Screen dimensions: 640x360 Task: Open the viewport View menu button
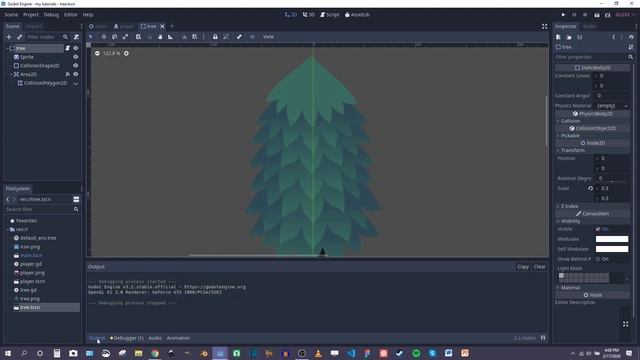click(x=268, y=37)
